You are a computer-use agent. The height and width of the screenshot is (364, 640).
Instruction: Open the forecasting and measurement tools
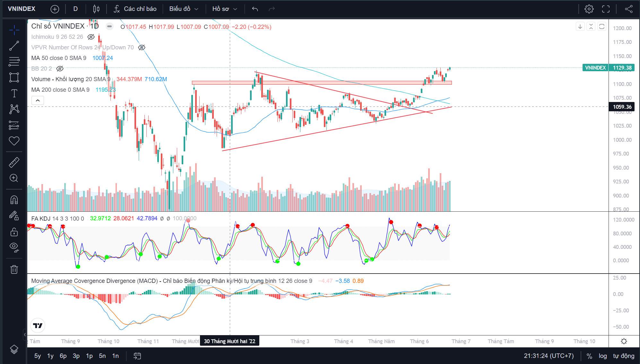tap(14, 125)
